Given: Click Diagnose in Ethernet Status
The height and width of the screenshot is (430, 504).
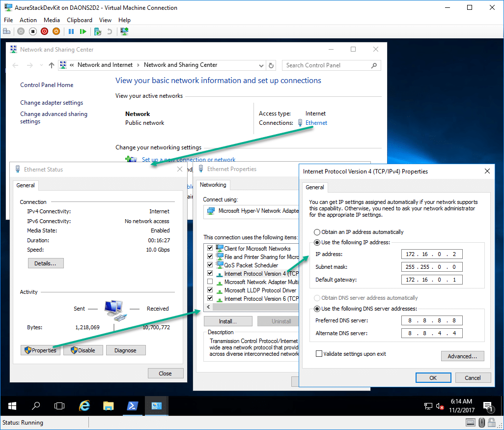Looking at the screenshot, I should (x=125, y=350).
